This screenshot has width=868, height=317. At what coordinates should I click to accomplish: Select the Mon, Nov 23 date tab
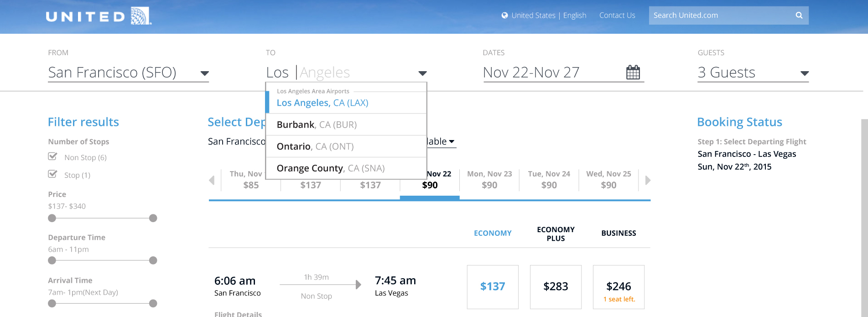489,180
